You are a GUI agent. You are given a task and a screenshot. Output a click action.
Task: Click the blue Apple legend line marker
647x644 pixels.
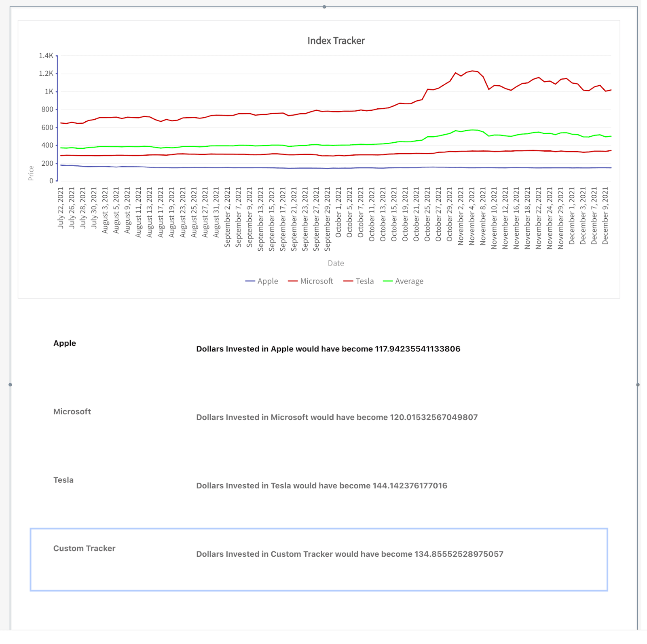click(250, 281)
